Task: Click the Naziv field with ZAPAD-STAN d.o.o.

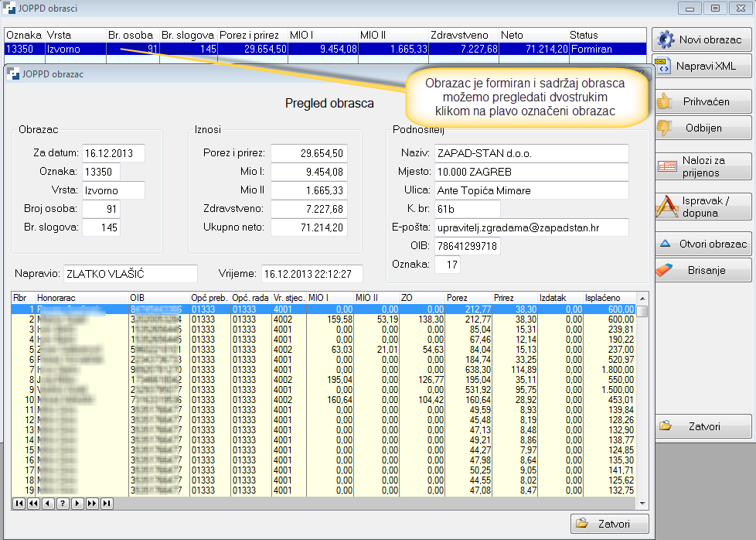Action: click(x=530, y=152)
